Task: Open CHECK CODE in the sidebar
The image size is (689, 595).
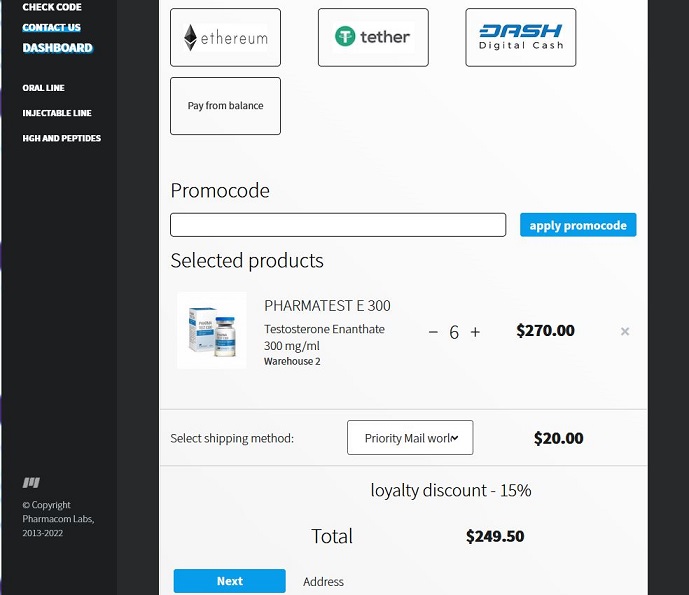Action: pyautogui.click(x=52, y=7)
